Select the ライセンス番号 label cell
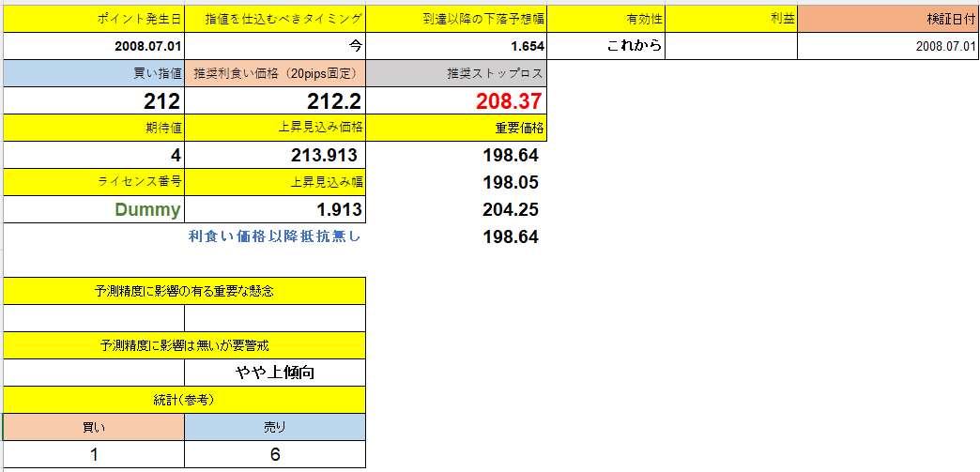This screenshot has height=472, width=980. 94,183
